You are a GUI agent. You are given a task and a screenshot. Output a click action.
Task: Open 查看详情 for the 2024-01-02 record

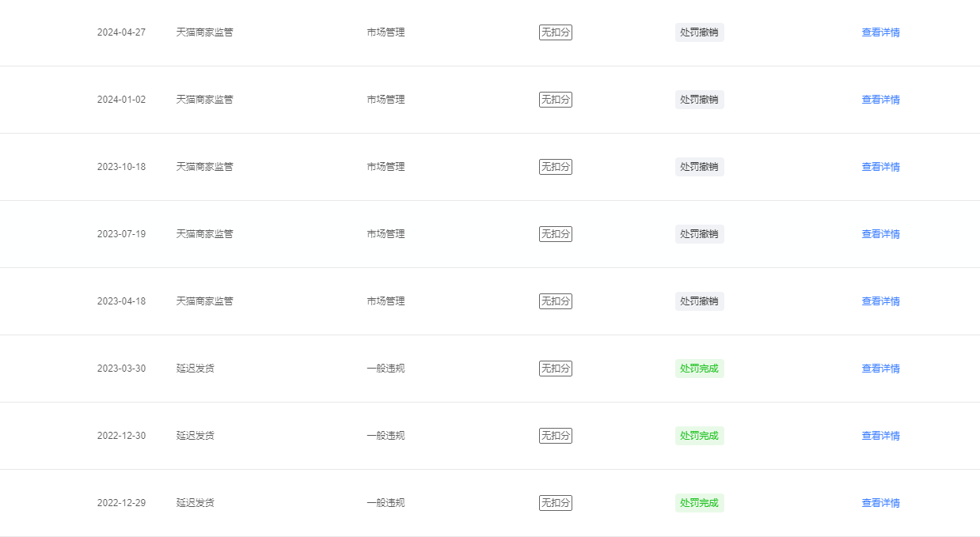(x=880, y=100)
